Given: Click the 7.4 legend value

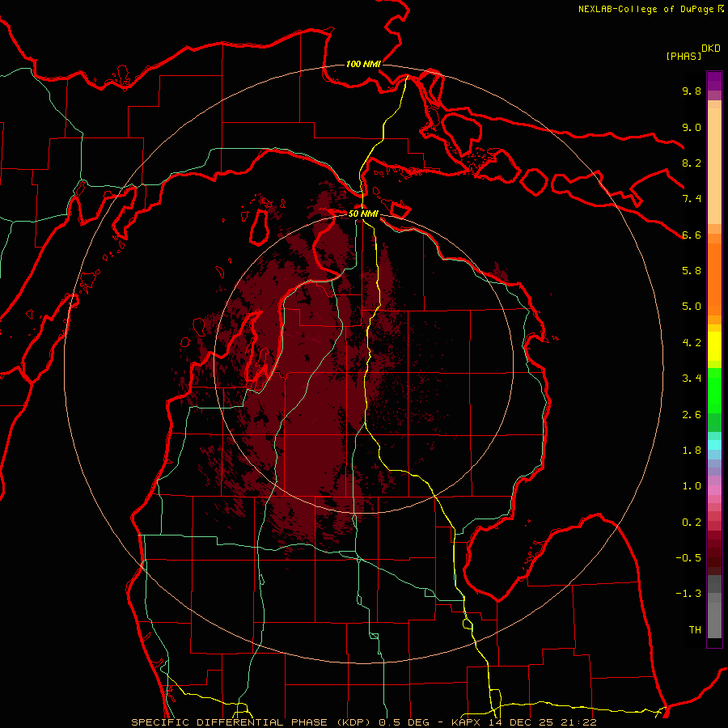Looking at the screenshot, I should [692, 199].
